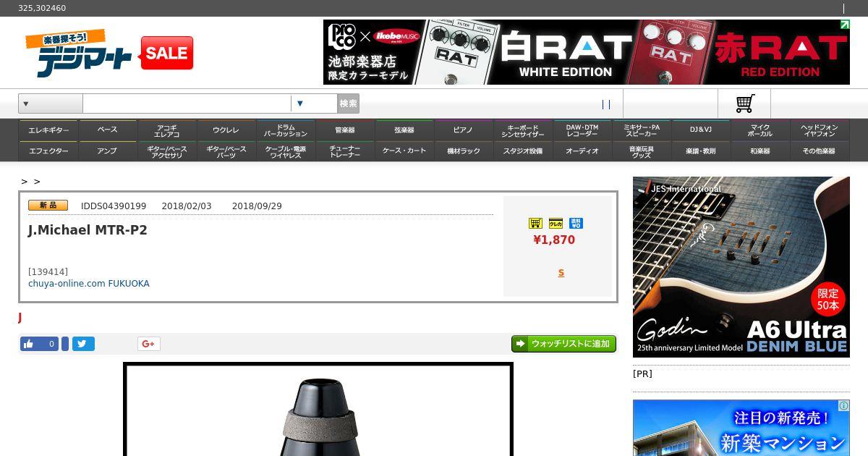This screenshot has width=868, height=456.
Task: Add item with ウォッチリストに追加 button
Action: [x=563, y=344]
